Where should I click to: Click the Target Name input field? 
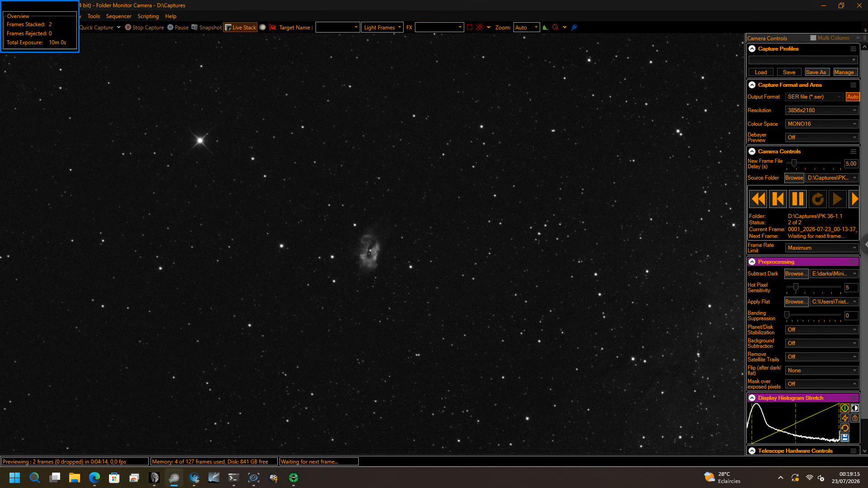pos(337,28)
